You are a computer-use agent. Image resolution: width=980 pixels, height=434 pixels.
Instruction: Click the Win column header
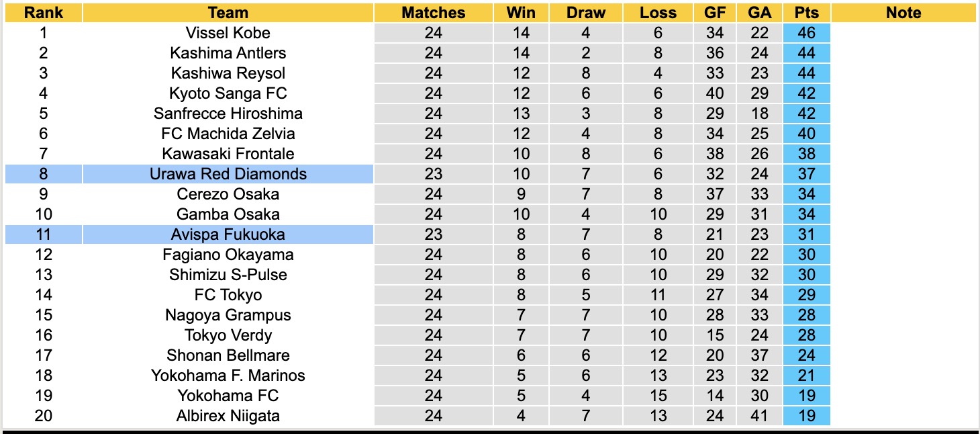[x=521, y=13]
